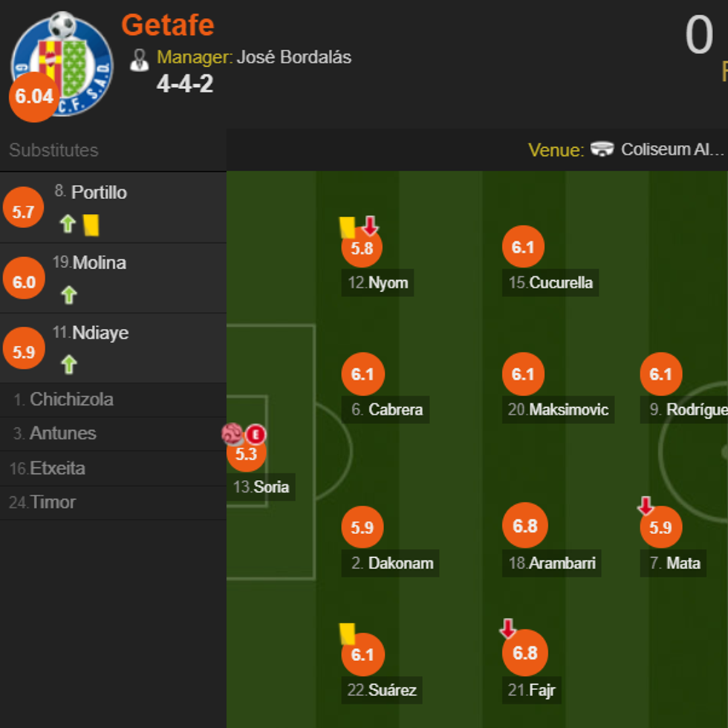
Task: Click the error icon beside Soria's rating
Action: pos(257,435)
